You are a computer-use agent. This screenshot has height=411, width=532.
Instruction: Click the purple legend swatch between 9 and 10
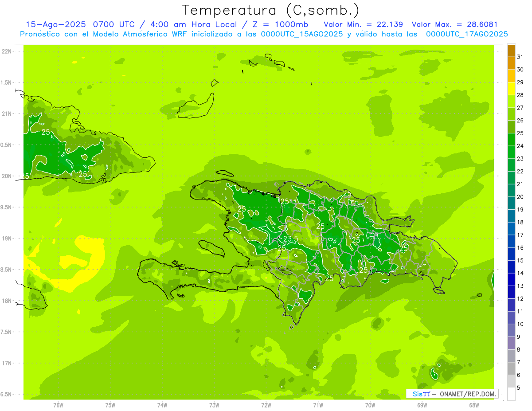click(x=511, y=330)
